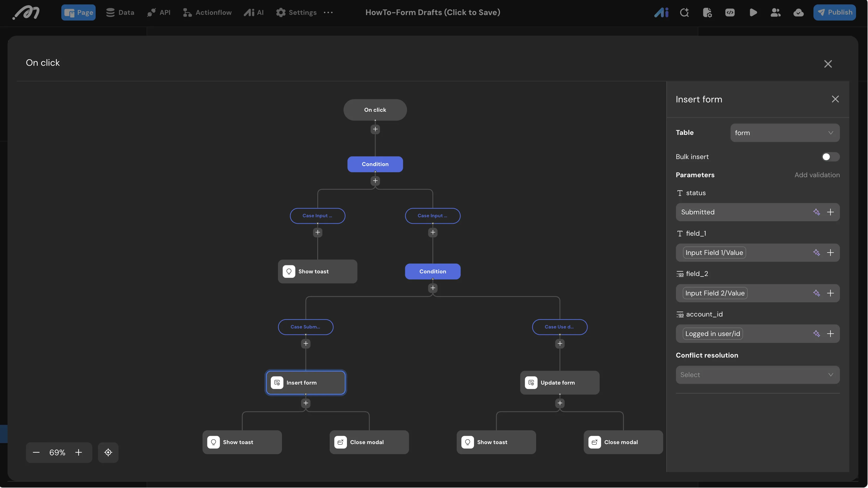This screenshot has height=488, width=868.
Task: Click the Publish button
Action: [835, 12]
